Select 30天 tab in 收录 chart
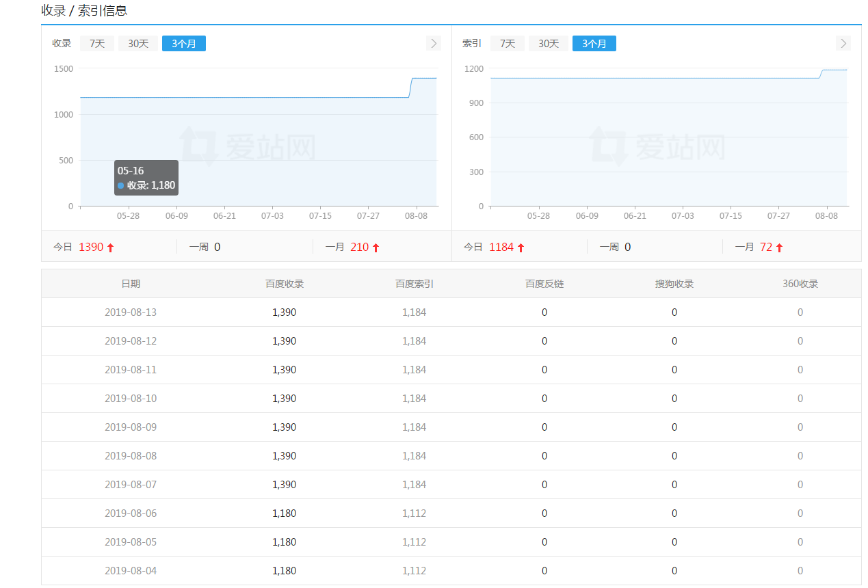Viewport: 868px width, 588px height. click(x=138, y=44)
